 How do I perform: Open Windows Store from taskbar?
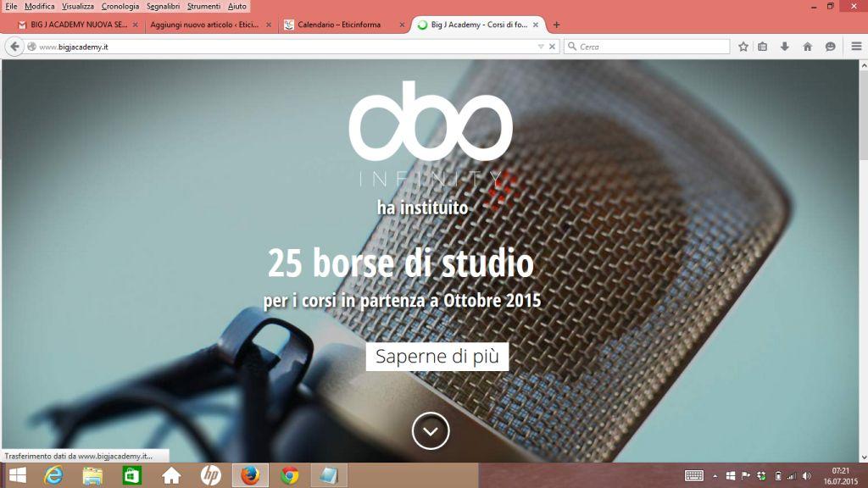(131, 475)
